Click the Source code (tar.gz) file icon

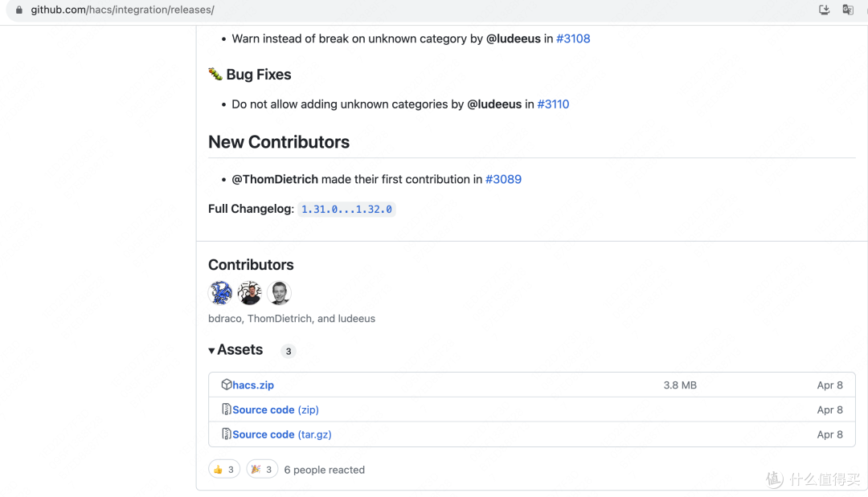[227, 434]
